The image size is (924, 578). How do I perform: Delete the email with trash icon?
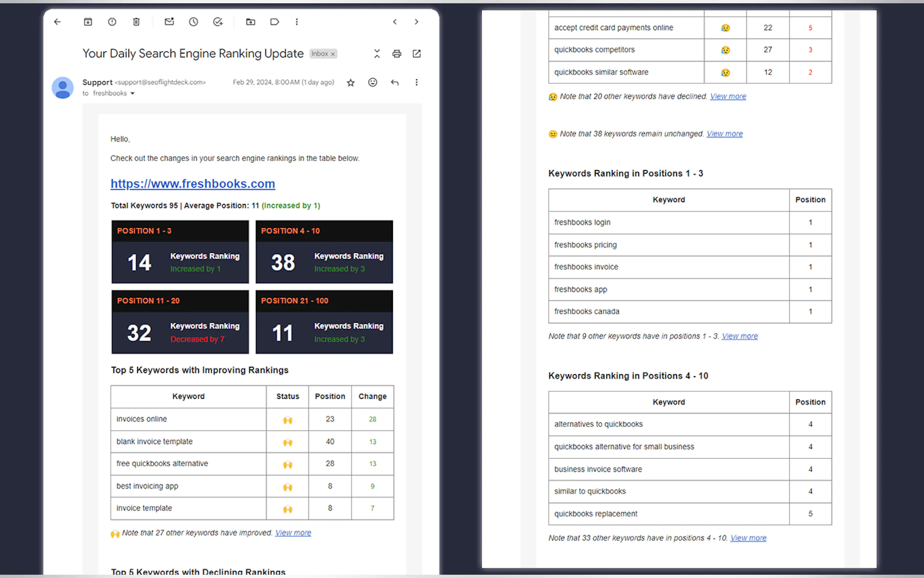pos(136,22)
